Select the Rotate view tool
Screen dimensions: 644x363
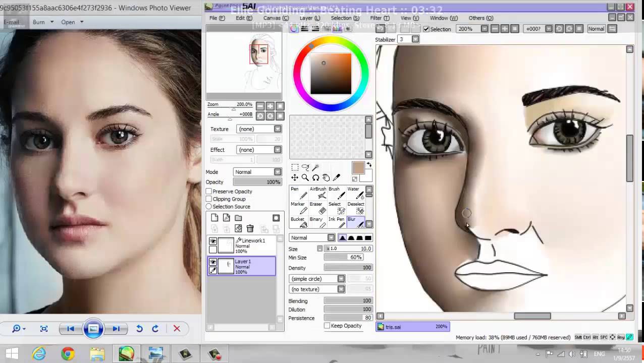(315, 177)
